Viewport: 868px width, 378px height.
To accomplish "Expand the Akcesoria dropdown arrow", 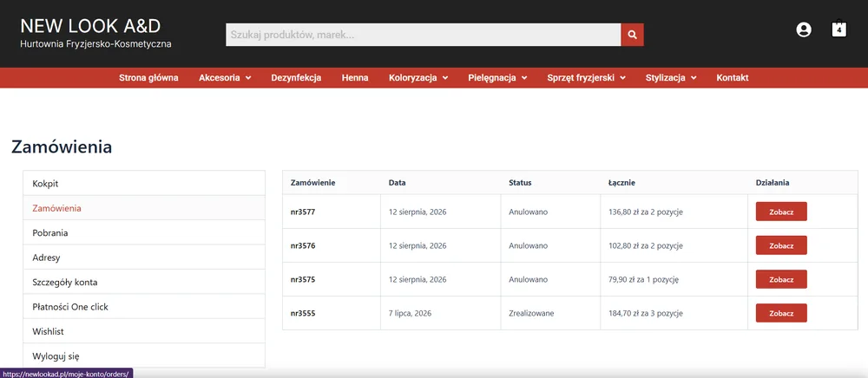I will [x=248, y=79].
